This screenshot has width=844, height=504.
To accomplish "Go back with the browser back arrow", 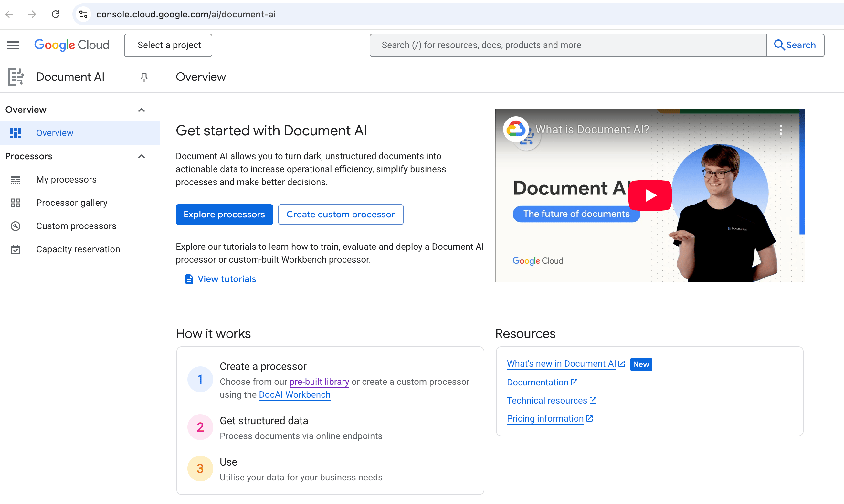I will 9,14.
